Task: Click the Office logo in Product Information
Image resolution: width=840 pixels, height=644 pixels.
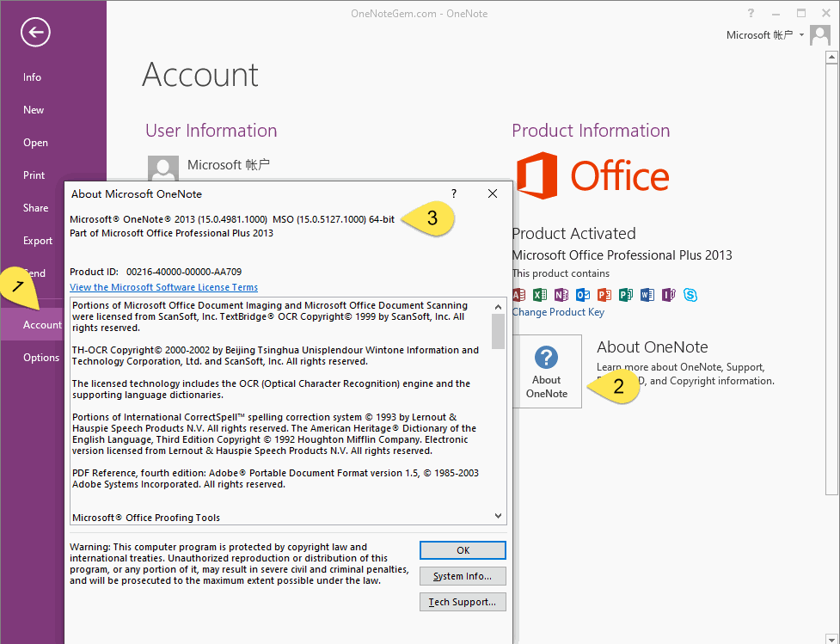Action: [593, 175]
